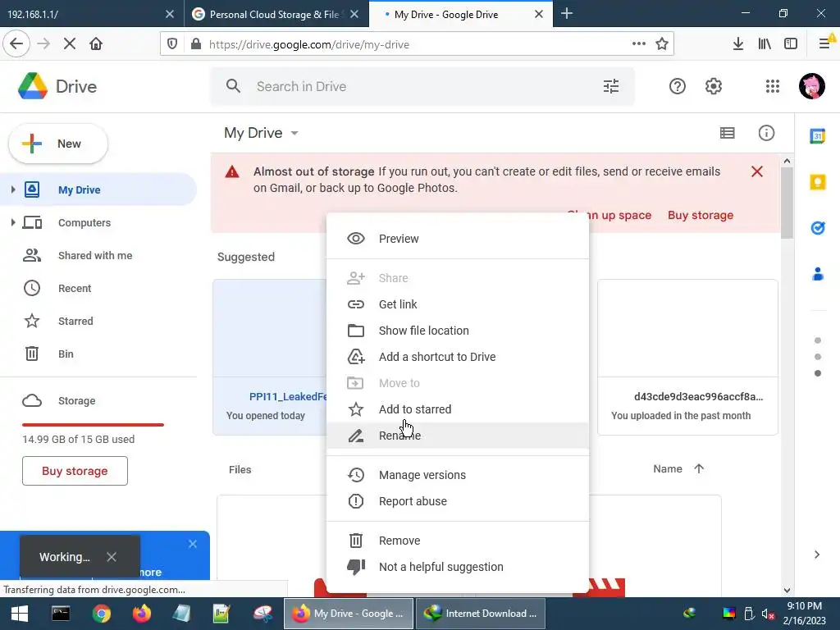Launch Chrome from the taskbar

101,614
